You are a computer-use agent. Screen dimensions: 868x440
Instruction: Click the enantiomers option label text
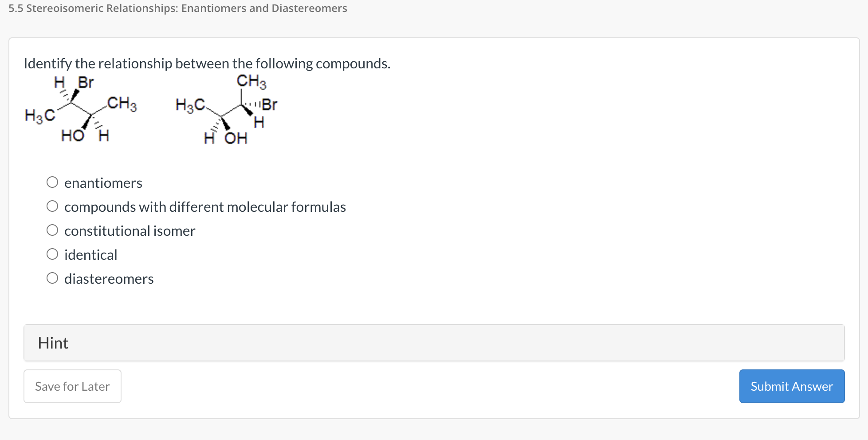(103, 182)
